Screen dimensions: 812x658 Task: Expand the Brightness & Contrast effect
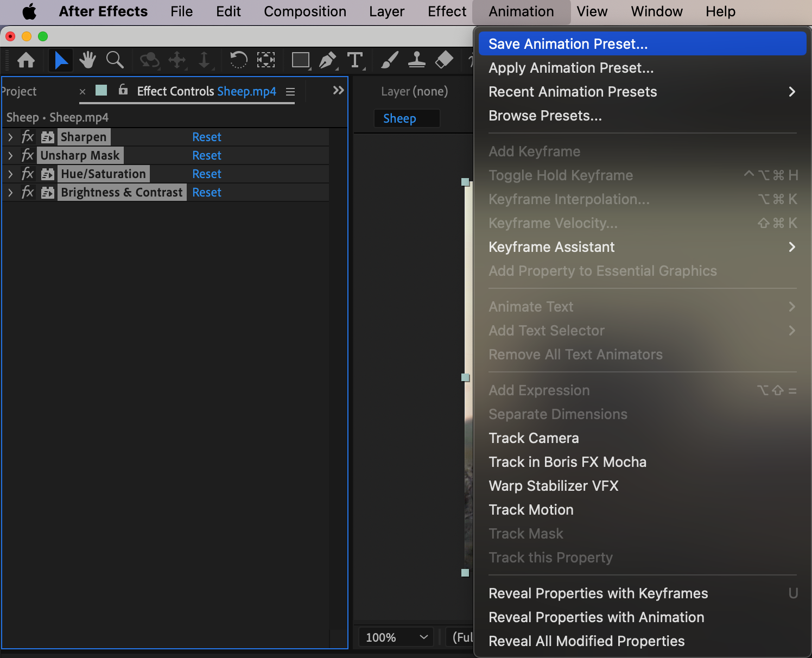10,193
